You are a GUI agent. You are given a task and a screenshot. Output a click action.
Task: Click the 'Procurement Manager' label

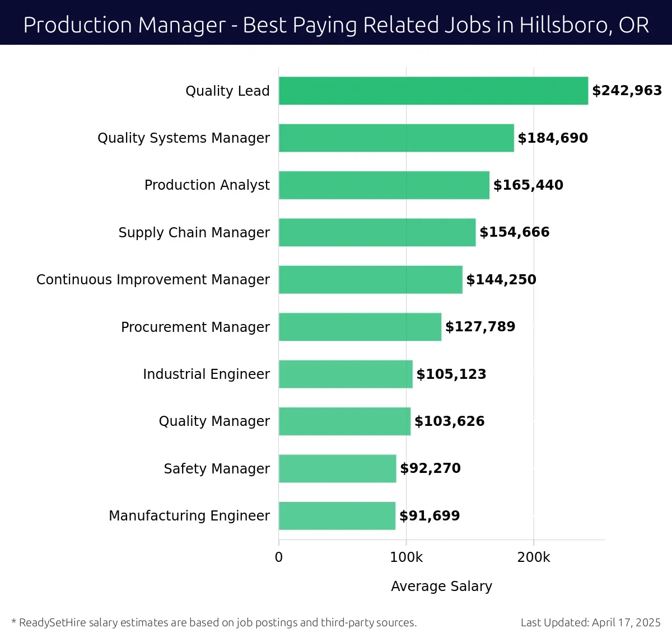[x=195, y=327]
